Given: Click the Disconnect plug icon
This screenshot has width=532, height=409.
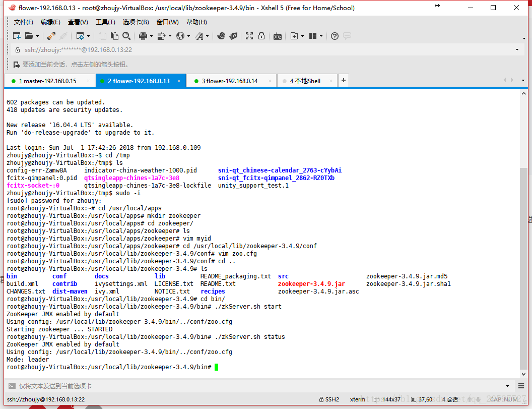Looking at the screenshot, I should pos(63,36).
